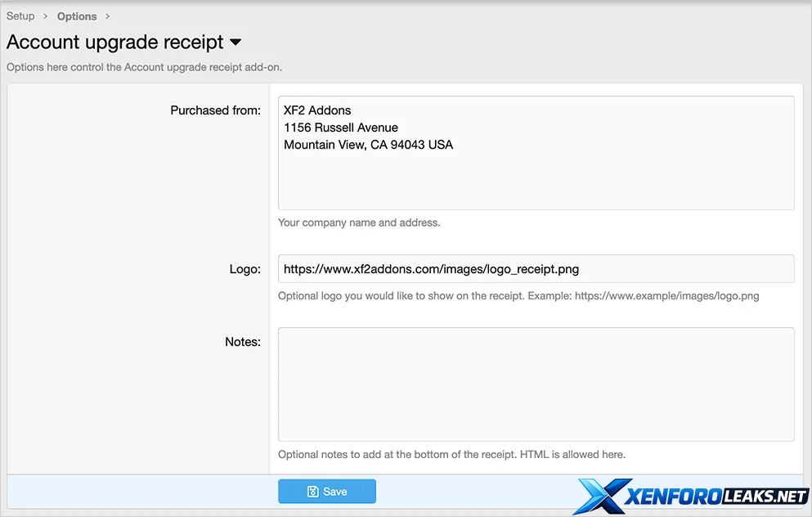Click the 'Your company name and address' hint
The width and height of the screenshot is (812, 517).
coord(359,223)
